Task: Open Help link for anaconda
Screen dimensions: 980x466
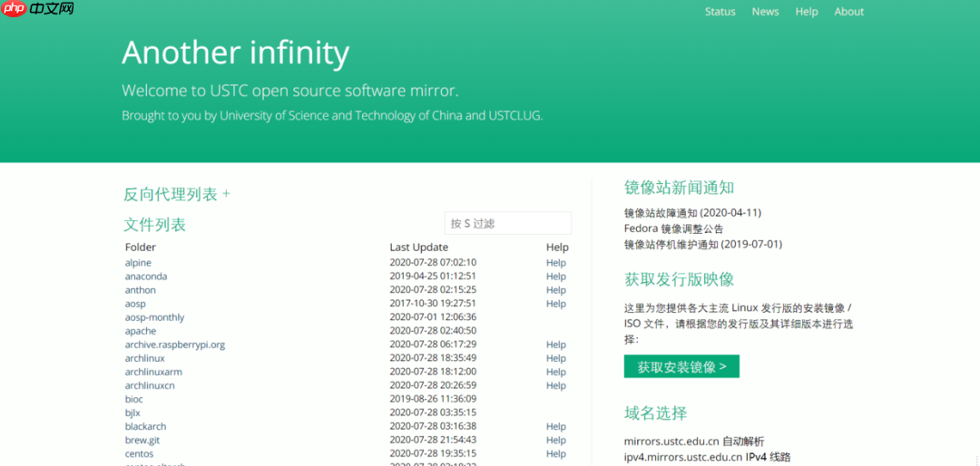Action: [x=555, y=277]
